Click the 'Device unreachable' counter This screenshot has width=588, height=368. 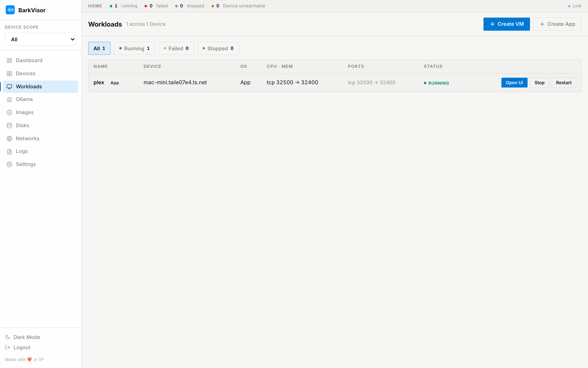[238, 6]
